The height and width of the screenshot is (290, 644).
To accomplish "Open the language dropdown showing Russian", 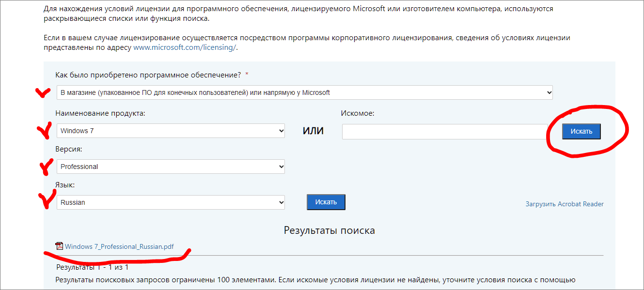I will click(171, 202).
